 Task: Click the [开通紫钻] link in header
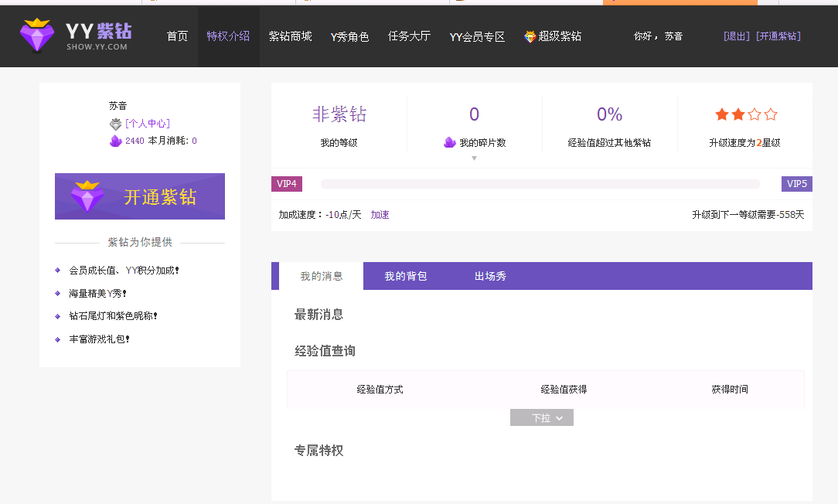(x=778, y=36)
